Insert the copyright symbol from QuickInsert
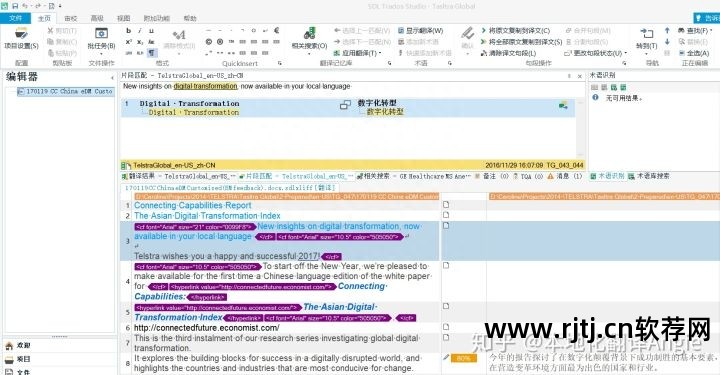 [x=209, y=42]
